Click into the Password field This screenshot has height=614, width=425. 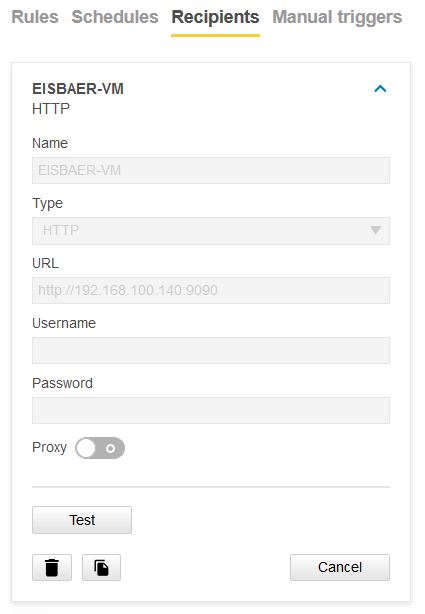coord(211,410)
